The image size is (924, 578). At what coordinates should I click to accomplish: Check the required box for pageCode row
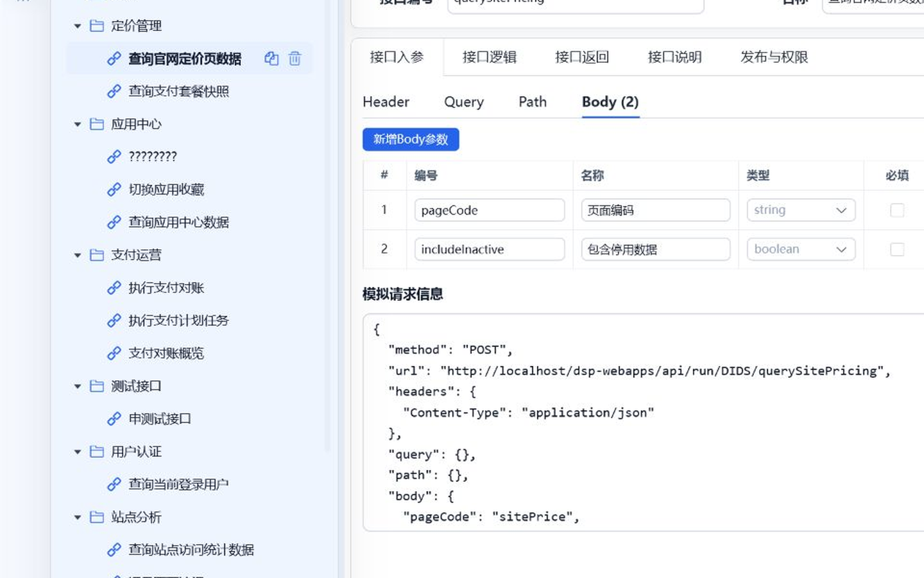click(x=897, y=210)
